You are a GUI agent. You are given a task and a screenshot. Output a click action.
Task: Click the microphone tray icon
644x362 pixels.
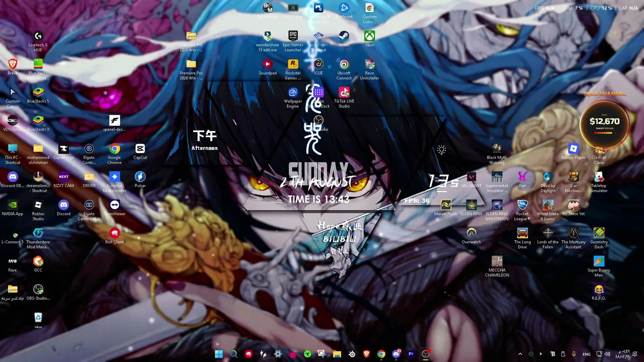click(574, 354)
